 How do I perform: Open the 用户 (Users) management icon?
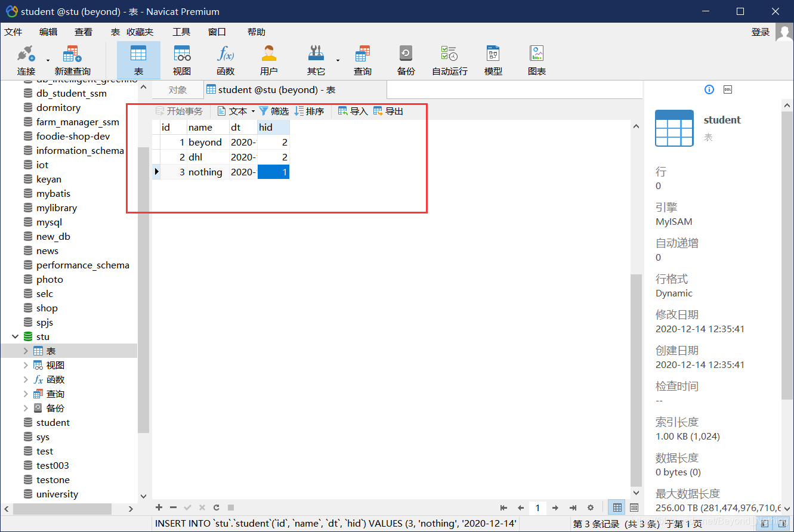(268, 59)
